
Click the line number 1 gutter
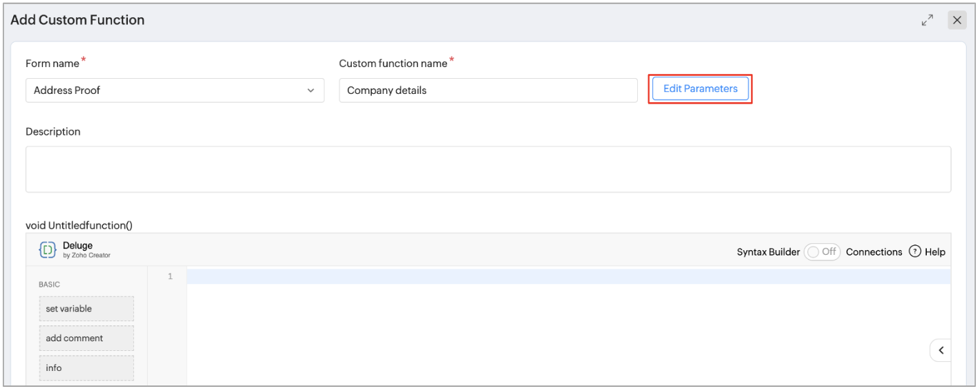[x=169, y=276]
